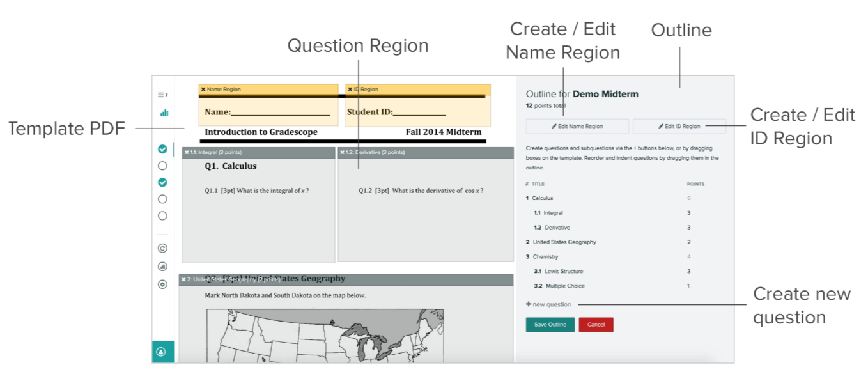Open the statistics bar chart icon in sidebar

tap(164, 113)
